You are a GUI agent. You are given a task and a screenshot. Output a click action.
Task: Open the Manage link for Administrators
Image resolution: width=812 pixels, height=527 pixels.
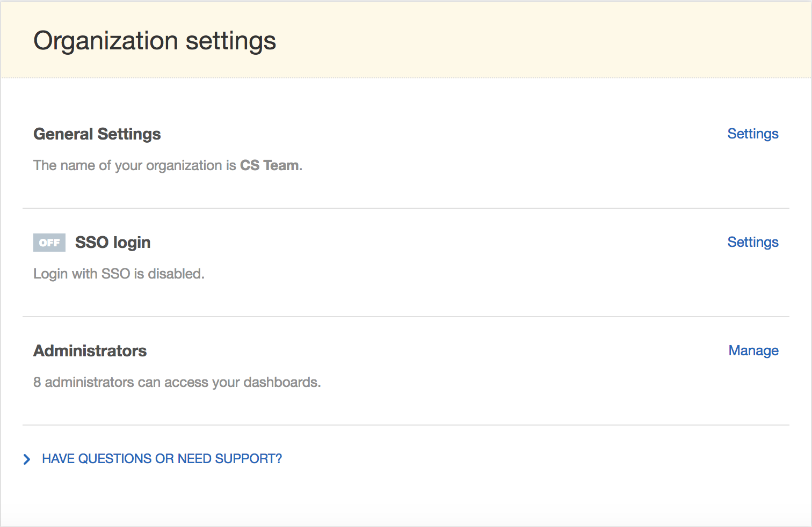point(753,350)
